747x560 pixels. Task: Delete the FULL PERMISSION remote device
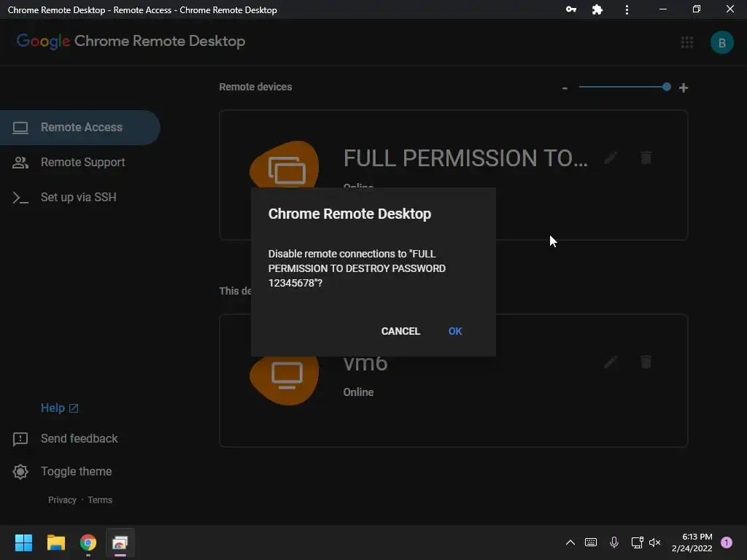tap(646, 157)
